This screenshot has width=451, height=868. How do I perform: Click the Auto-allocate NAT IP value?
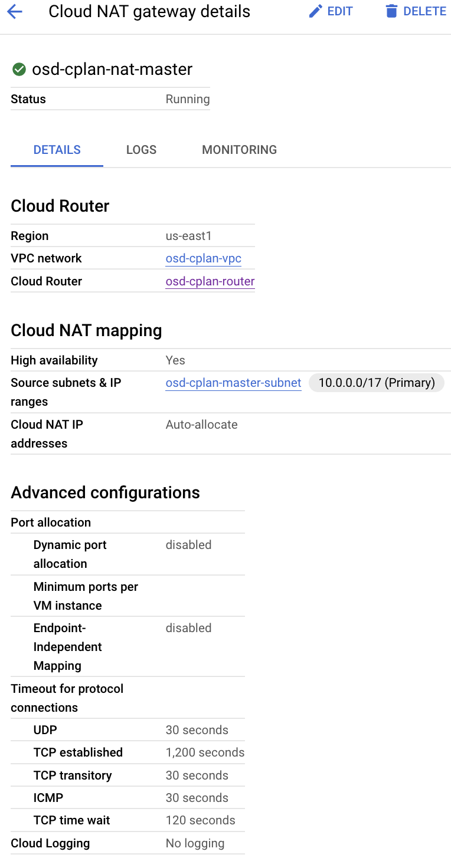tap(201, 425)
